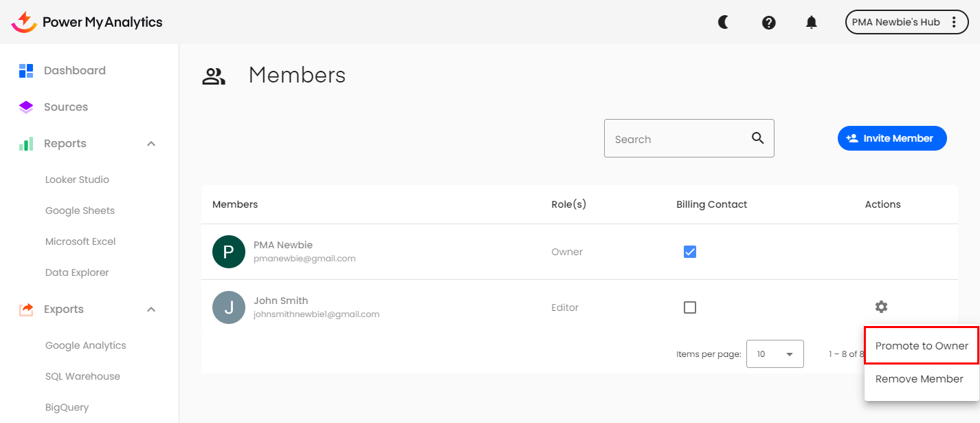Image resolution: width=980 pixels, height=423 pixels.
Task: Open BigQuery exports link
Action: coord(67,407)
